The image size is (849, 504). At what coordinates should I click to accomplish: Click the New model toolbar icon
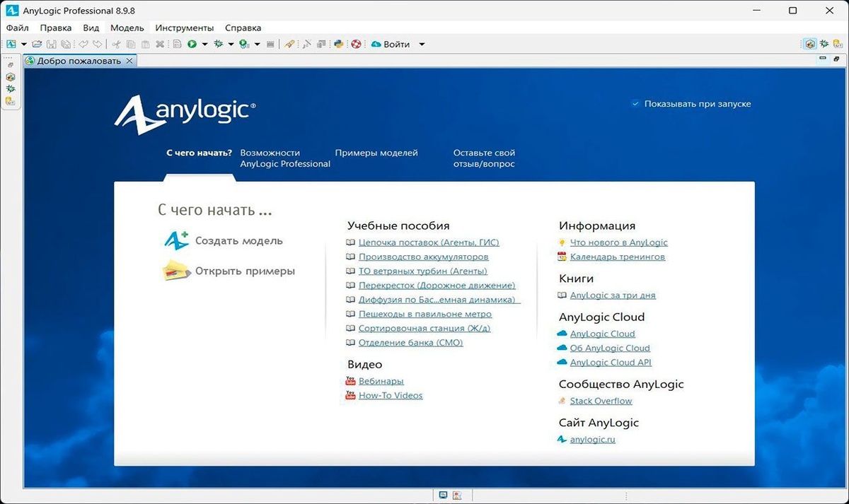tap(11, 44)
